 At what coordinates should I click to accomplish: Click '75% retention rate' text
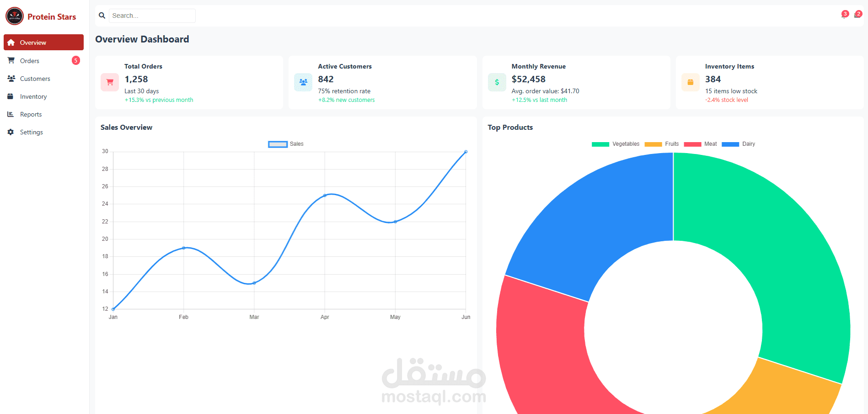click(344, 91)
